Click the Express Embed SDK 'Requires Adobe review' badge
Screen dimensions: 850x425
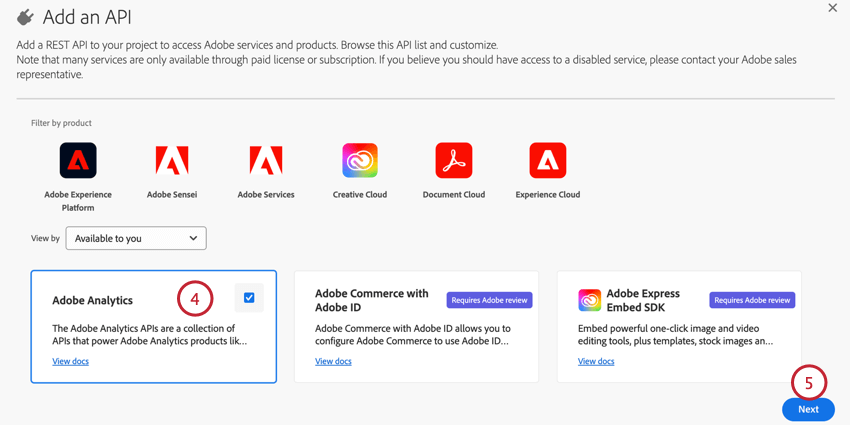[752, 300]
